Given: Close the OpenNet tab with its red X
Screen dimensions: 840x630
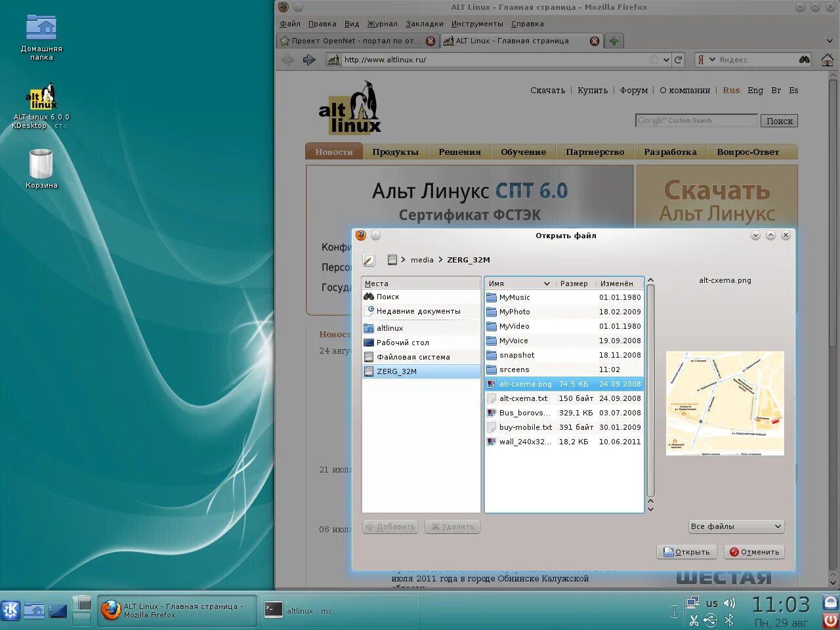Looking at the screenshot, I should pos(430,41).
